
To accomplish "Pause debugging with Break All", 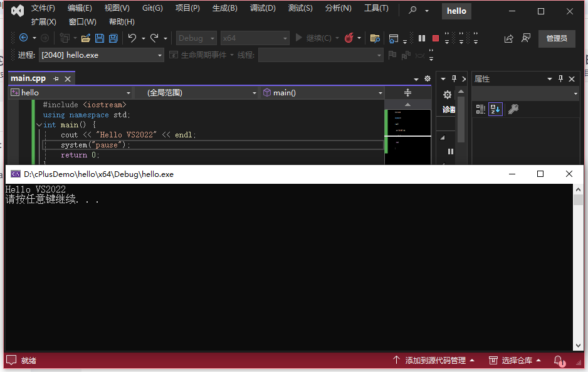I will tap(422, 38).
